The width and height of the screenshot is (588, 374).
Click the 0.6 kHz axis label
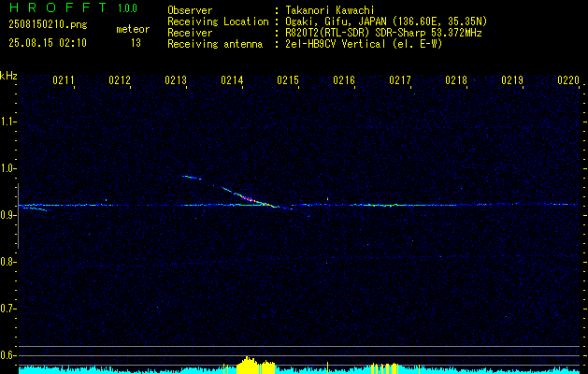coord(7,355)
